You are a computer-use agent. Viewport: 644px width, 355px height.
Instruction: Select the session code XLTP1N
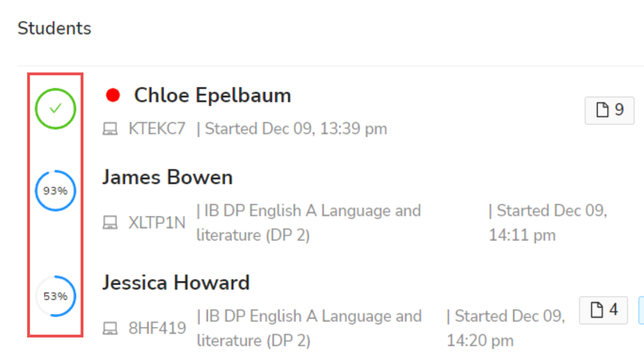[x=157, y=223]
